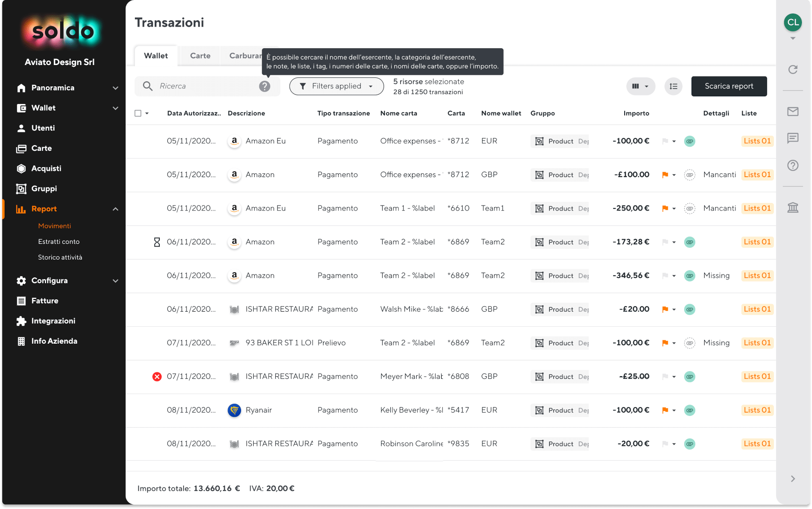This screenshot has height=509, width=812.
Task: Click the Scarica report button
Action: (729, 86)
